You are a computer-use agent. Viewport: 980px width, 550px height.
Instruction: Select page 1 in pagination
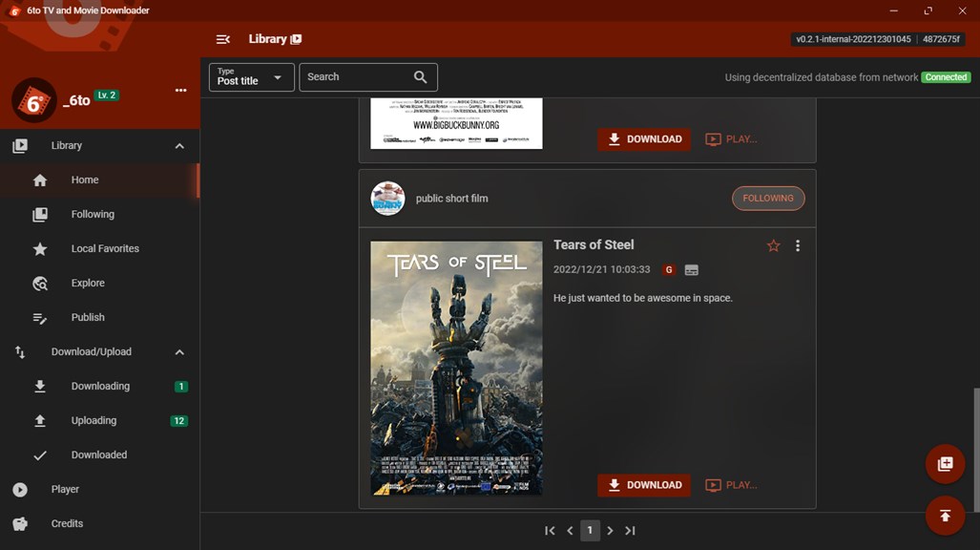pyautogui.click(x=590, y=530)
